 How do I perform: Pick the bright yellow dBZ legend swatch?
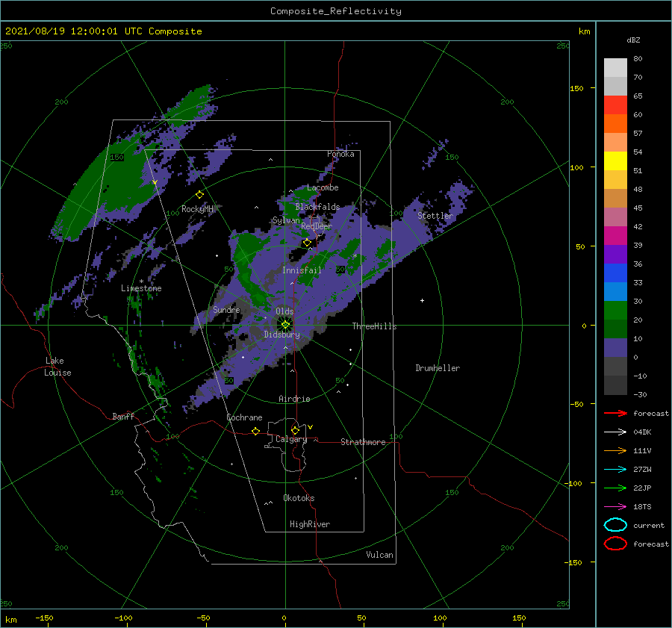[x=615, y=161]
